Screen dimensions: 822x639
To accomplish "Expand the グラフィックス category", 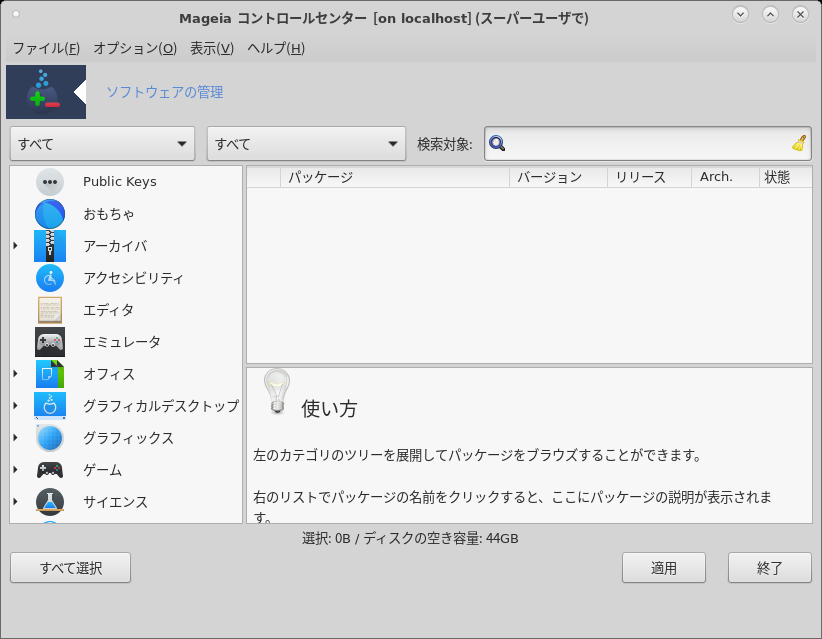I will coord(15,437).
